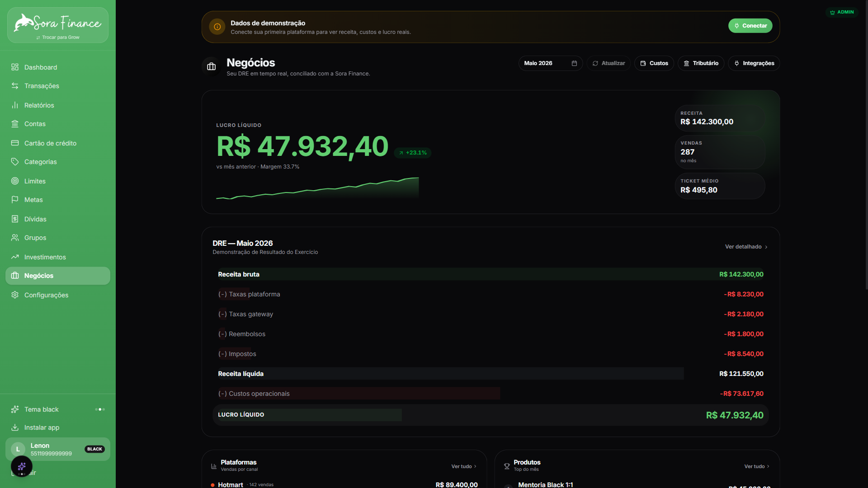
Task: Click the Impostos row
Action: [x=491, y=354]
